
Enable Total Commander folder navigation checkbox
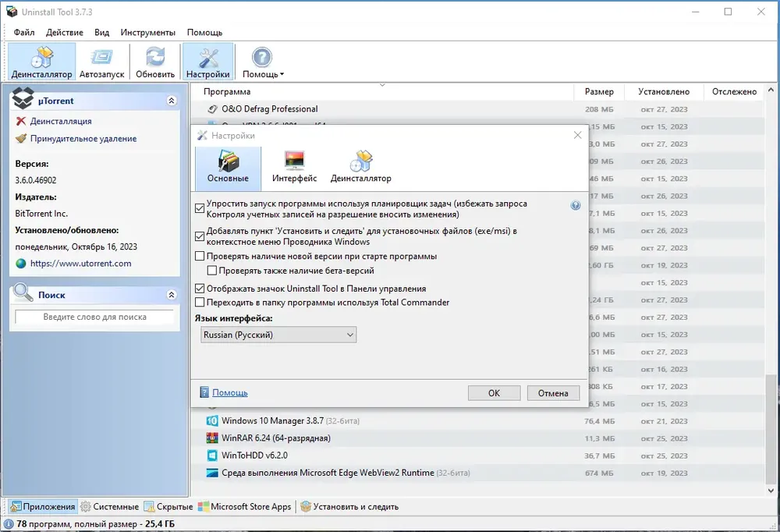pos(200,302)
